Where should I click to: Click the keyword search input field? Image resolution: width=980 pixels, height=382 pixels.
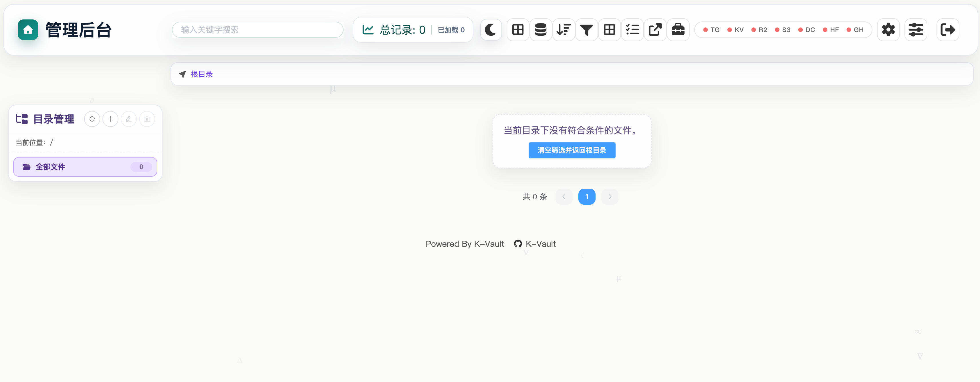tap(257, 30)
